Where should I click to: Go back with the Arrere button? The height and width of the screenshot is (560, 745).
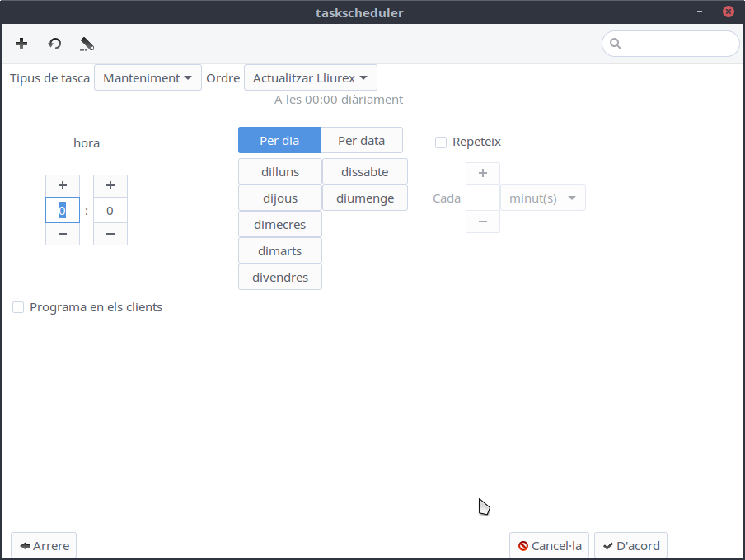[44, 546]
